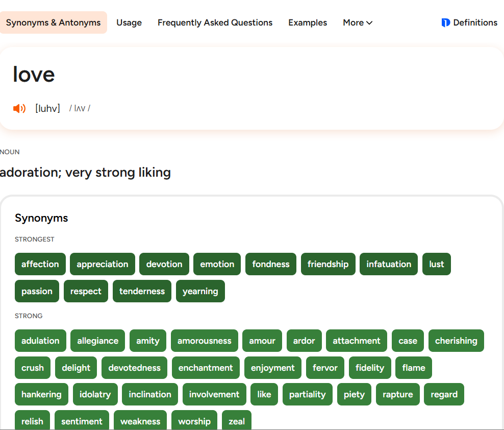
Task: Open the enchantment synonym
Action: (206, 368)
